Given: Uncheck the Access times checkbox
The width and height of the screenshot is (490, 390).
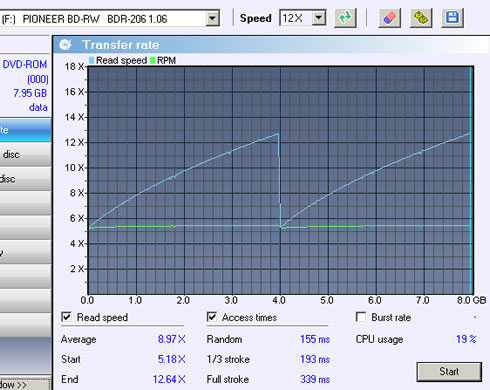Looking at the screenshot, I should pyautogui.click(x=212, y=317).
